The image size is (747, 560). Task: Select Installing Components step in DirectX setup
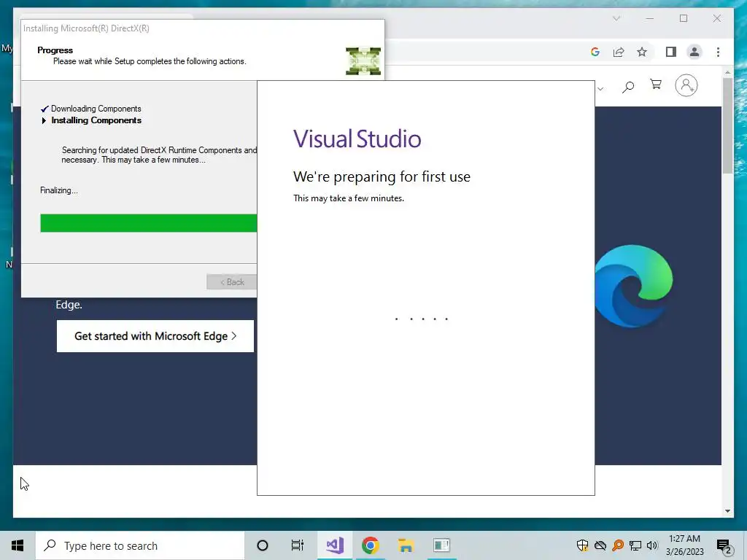[96, 120]
